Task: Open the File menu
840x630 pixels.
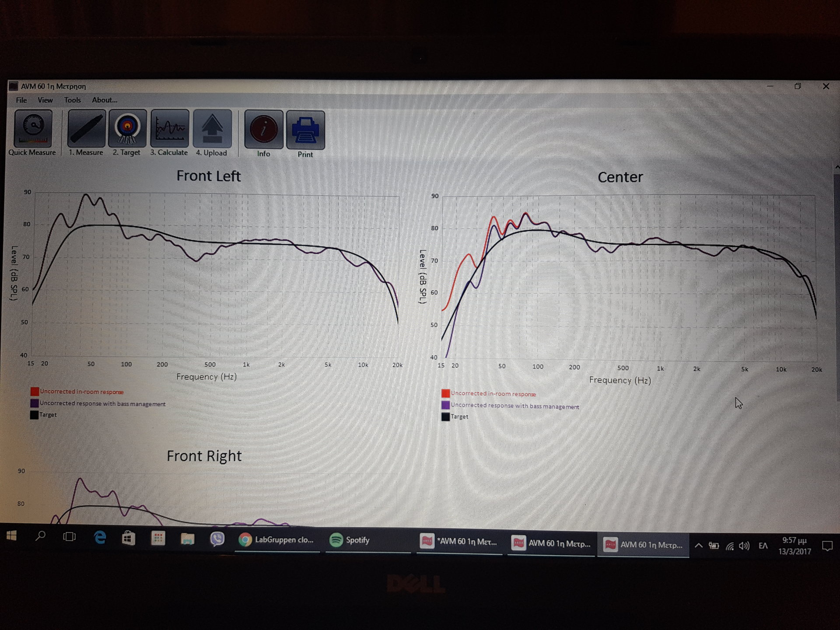Action: 21,100
